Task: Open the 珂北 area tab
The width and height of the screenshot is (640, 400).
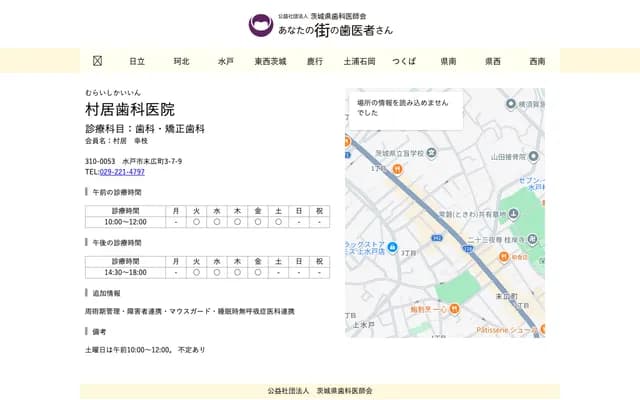Action: (x=181, y=61)
